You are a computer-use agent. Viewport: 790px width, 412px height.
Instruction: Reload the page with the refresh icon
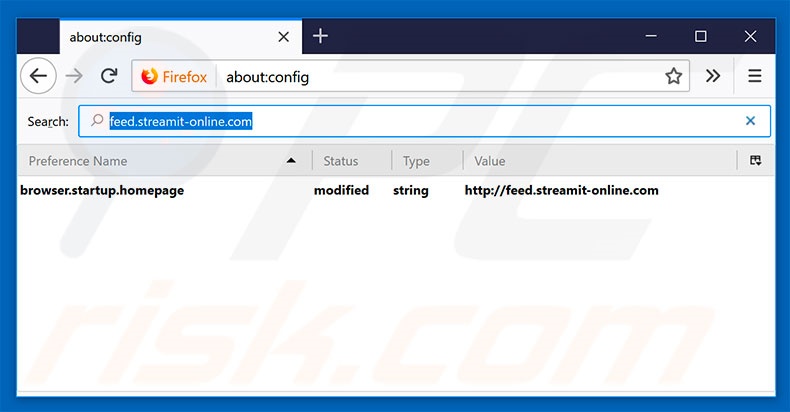tap(109, 76)
